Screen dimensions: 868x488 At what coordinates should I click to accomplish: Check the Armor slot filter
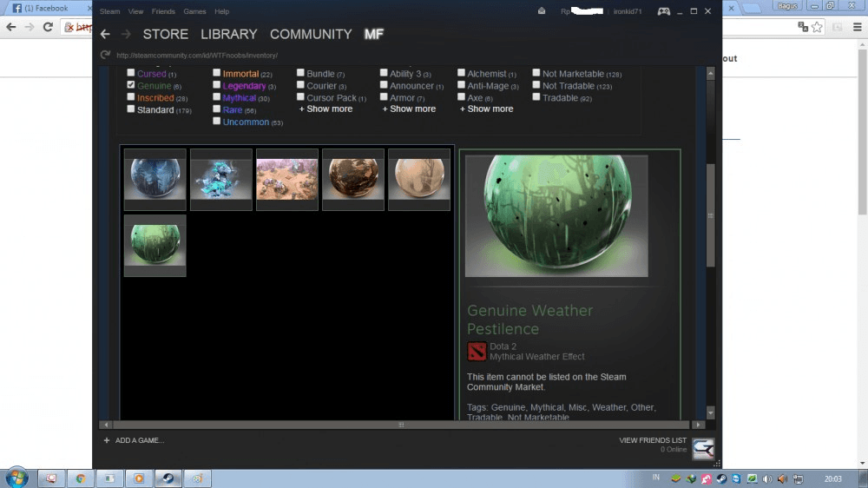(384, 97)
